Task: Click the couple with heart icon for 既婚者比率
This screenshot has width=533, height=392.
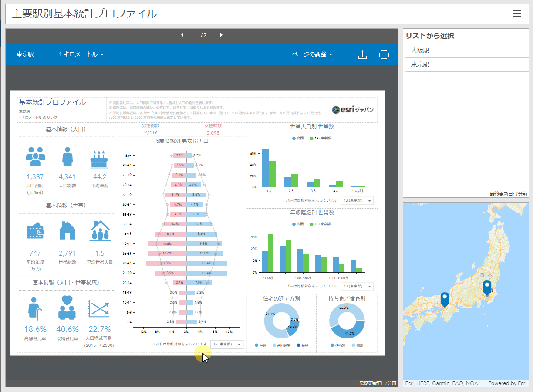Action: (67, 308)
